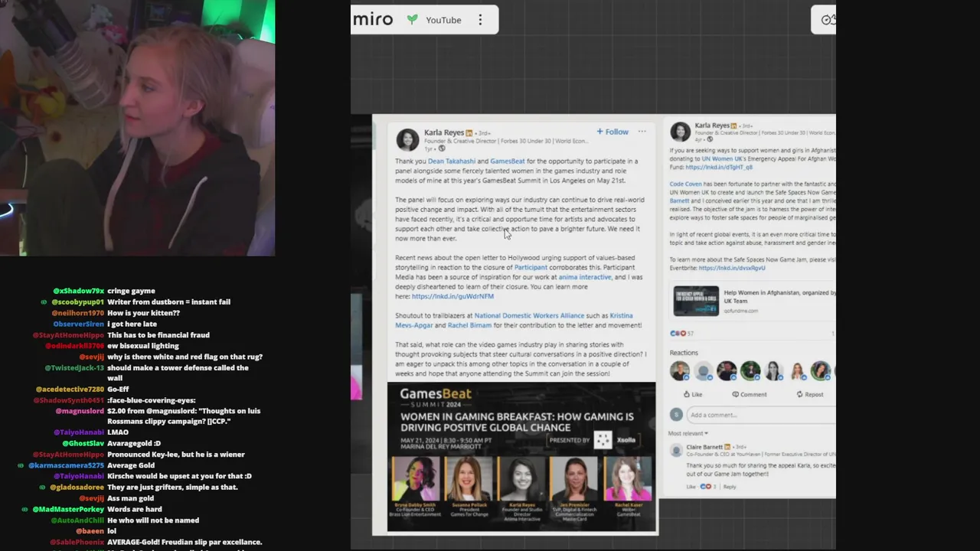Image resolution: width=980 pixels, height=551 pixels.
Task: Click 'This has to be financial fraud' chat message
Action: point(158,335)
